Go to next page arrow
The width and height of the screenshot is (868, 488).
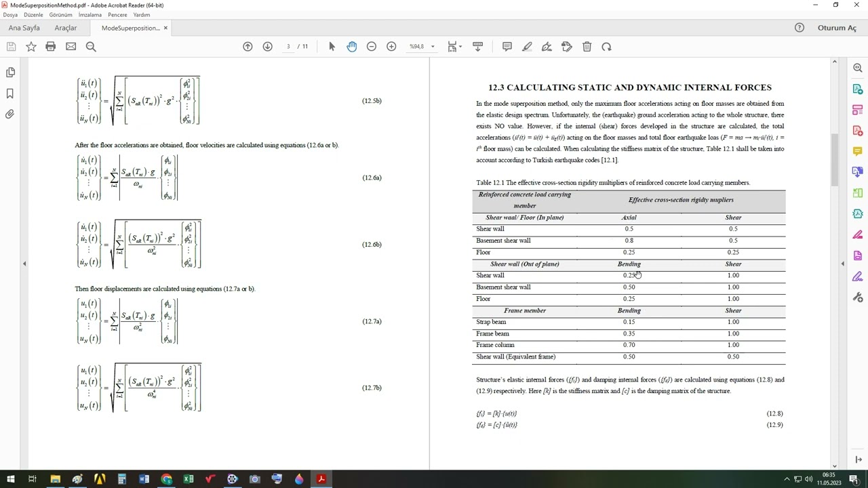[x=267, y=46]
